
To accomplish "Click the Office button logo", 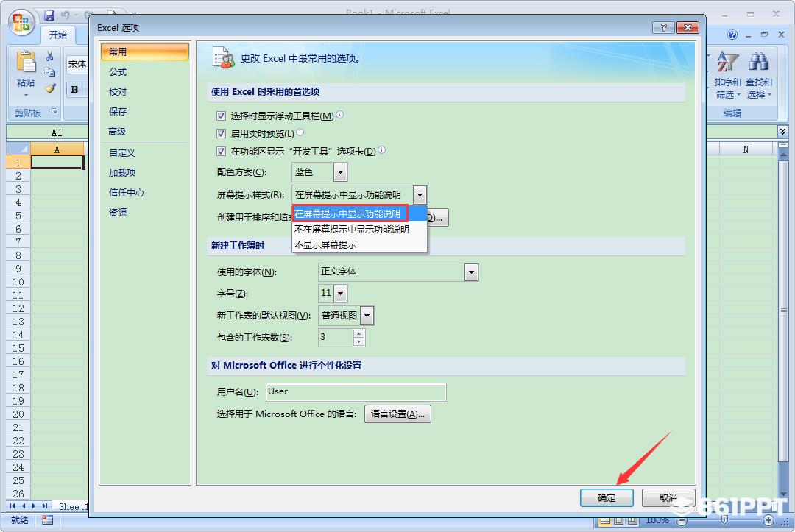I will (x=21, y=23).
